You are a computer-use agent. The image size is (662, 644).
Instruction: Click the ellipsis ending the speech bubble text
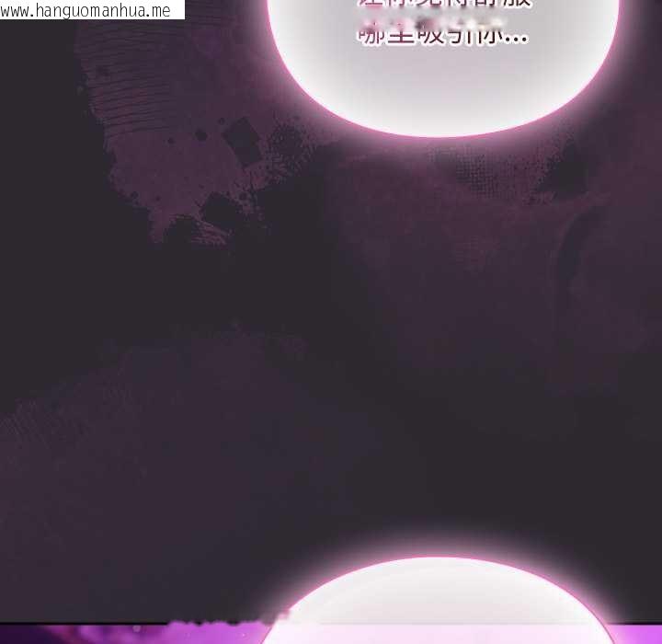[516, 40]
